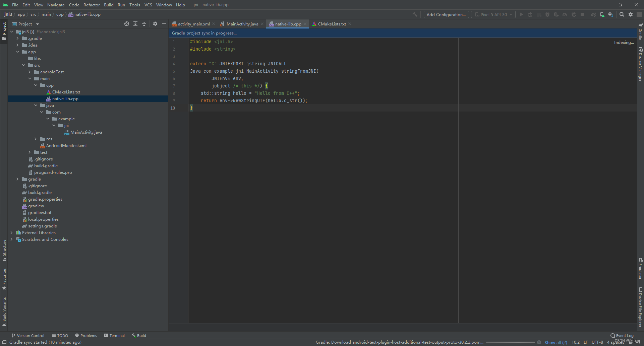Image resolution: width=644 pixels, height=346 pixels.
Task: Click UTF-8 encoding in status bar
Action: click(x=597, y=342)
